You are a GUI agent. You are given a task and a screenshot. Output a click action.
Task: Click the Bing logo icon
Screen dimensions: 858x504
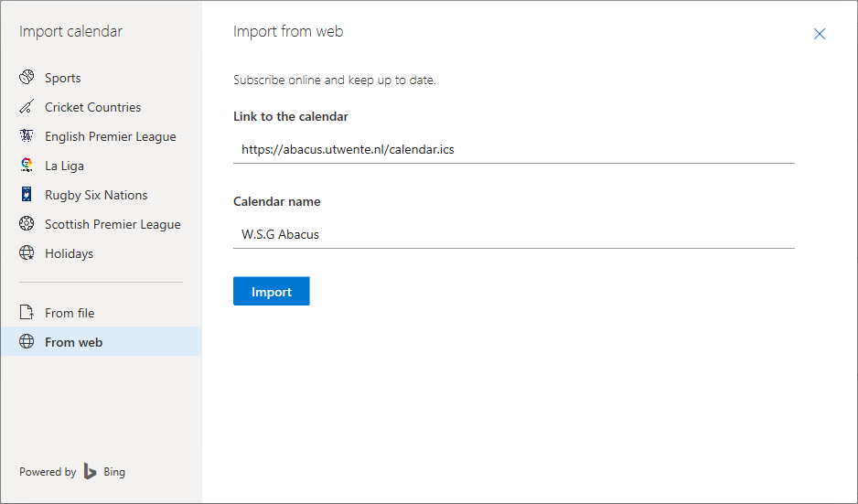91,471
